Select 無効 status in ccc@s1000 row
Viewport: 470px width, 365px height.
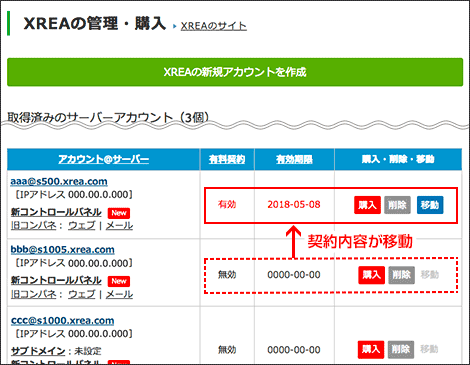pos(227,350)
